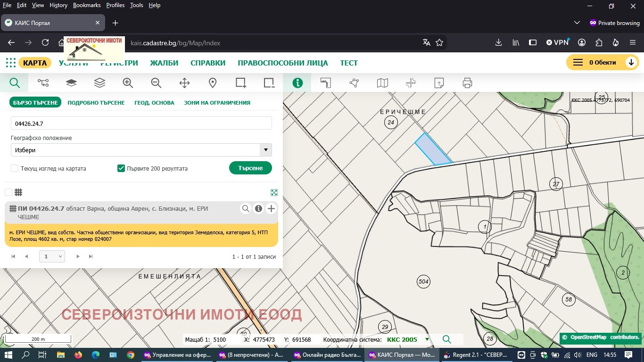
Task: Open the History browser menu
Action: point(58,5)
